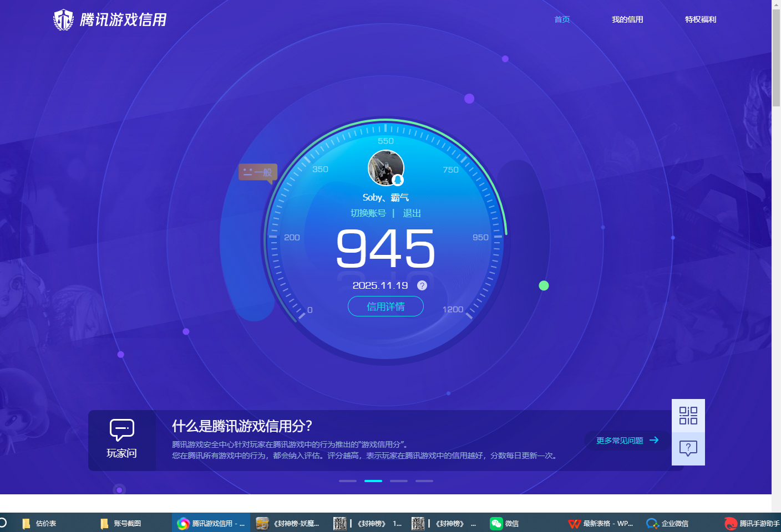Screen dimensions: 781x532
Task: Click the 信用详情 button
Action: point(386,306)
